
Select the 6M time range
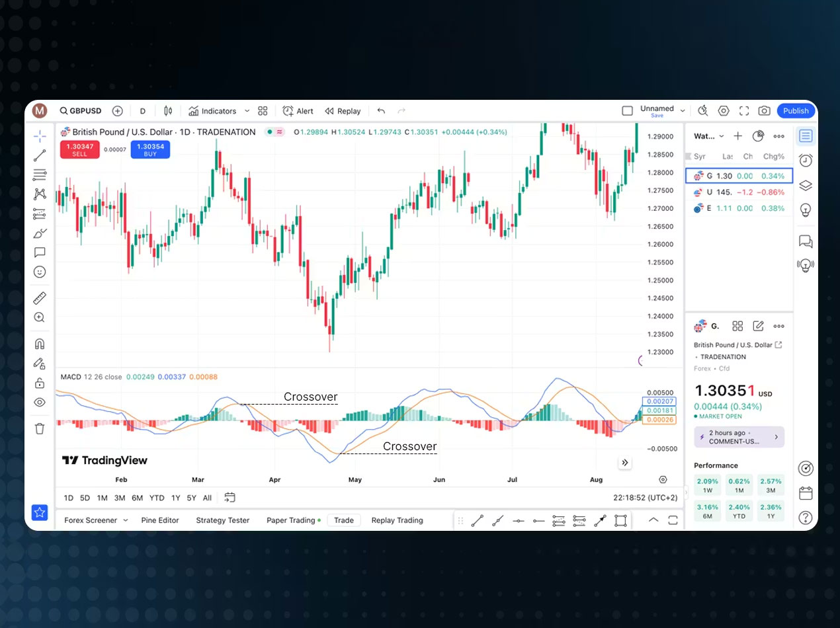click(x=137, y=498)
